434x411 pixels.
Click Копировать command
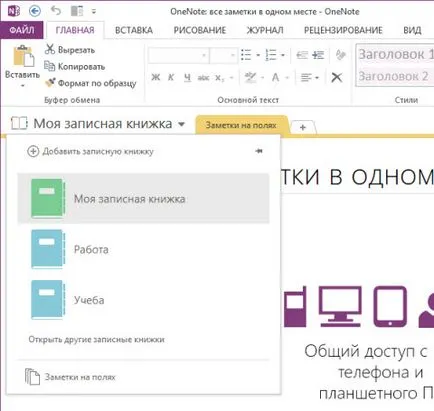coord(75,67)
